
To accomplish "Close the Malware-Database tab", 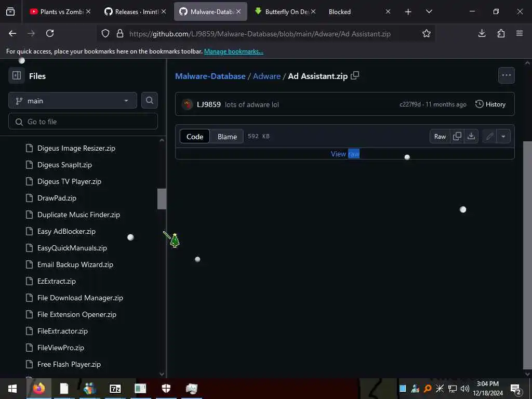I will tap(238, 11).
